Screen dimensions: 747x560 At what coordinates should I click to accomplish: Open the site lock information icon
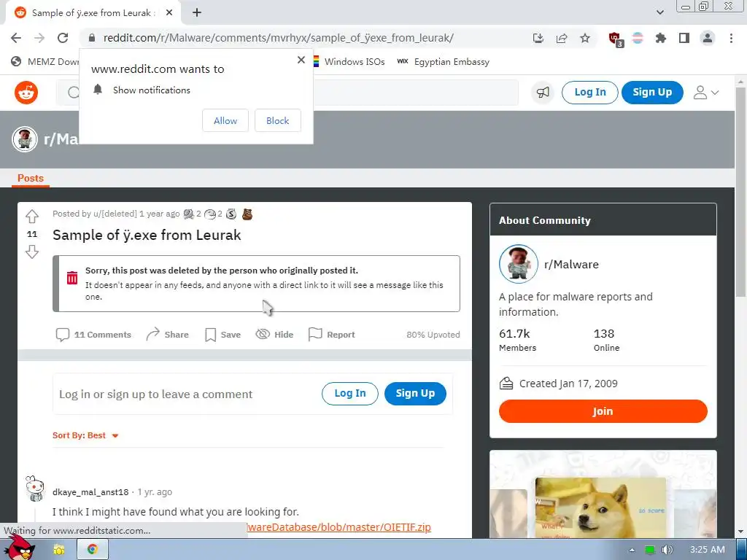[92, 38]
